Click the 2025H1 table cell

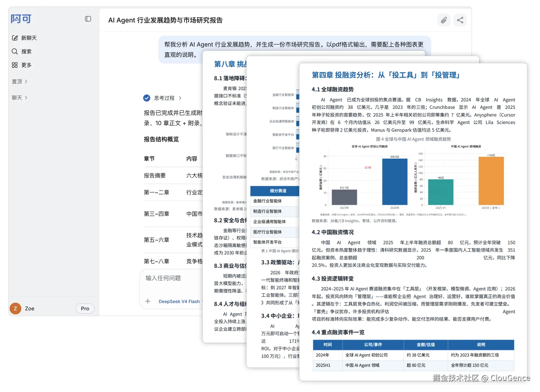click(328, 365)
